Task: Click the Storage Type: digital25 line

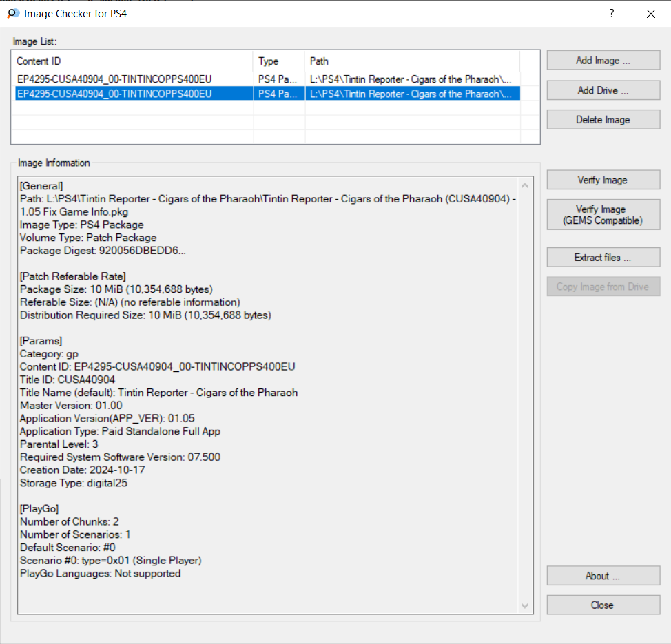Action: (x=74, y=483)
